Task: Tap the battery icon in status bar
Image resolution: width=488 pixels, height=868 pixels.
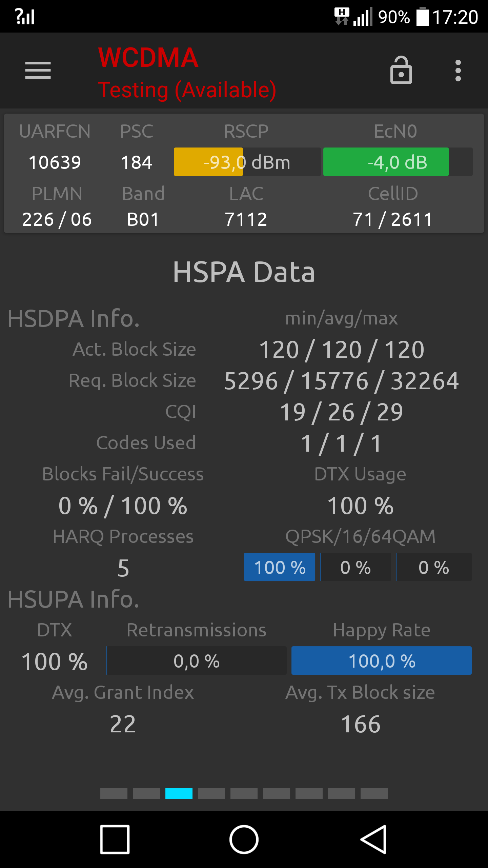Action: [x=422, y=16]
